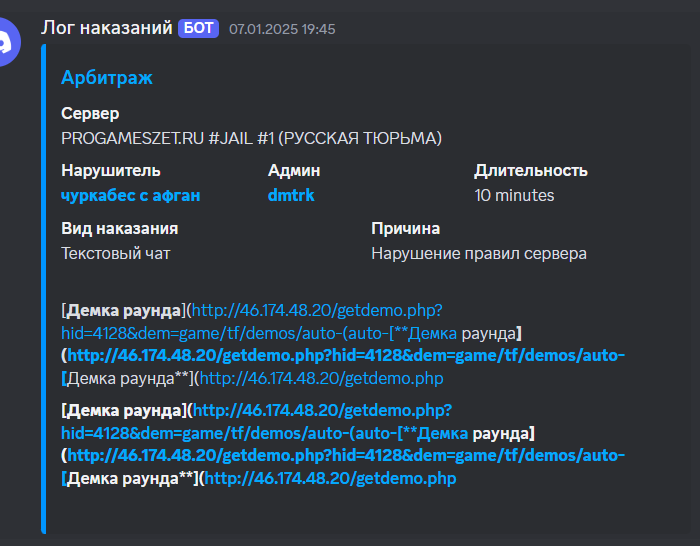Click the 'Причина' field heading

406,229
